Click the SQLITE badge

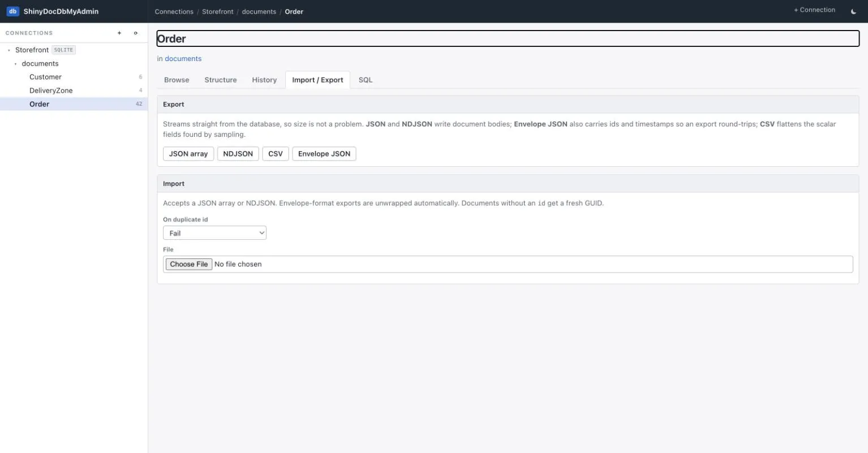click(x=63, y=50)
